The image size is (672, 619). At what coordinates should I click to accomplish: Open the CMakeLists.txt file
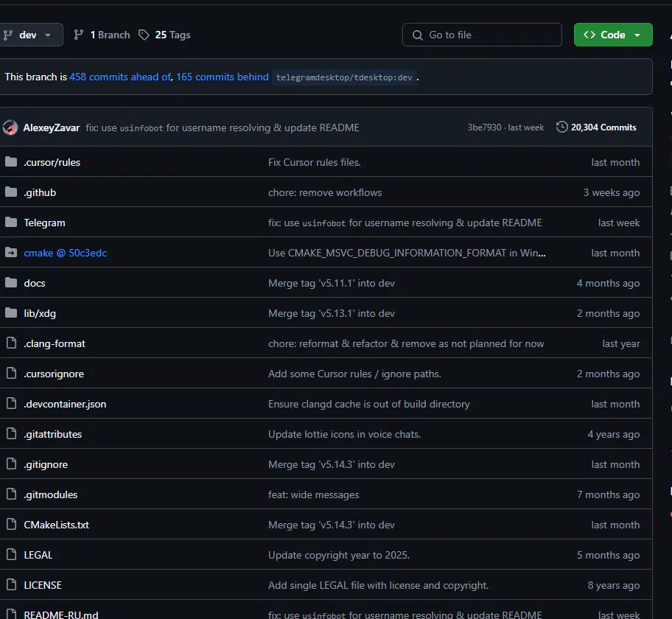click(x=56, y=525)
